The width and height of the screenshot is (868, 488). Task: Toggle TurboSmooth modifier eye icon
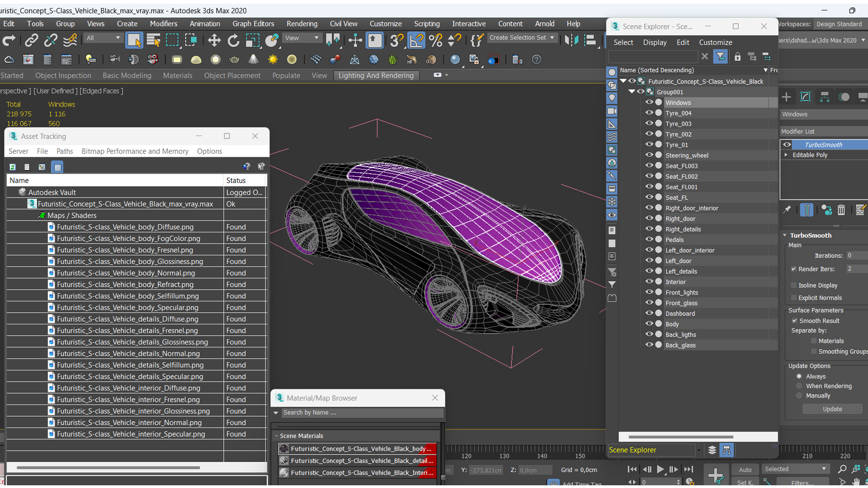tap(787, 145)
